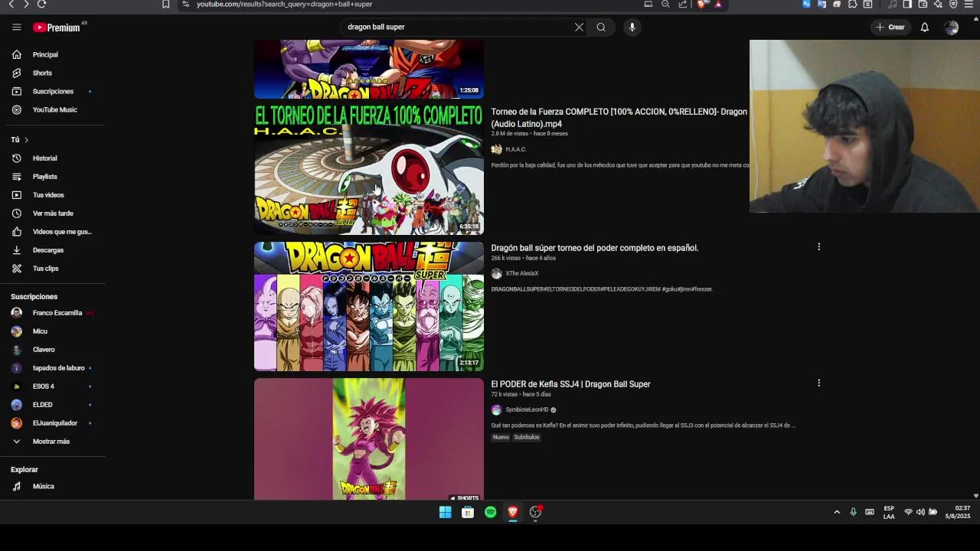This screenshot has width=980, height=551.
Task: Click the browser zoom magnifier icon
Action: coord(665,4)
